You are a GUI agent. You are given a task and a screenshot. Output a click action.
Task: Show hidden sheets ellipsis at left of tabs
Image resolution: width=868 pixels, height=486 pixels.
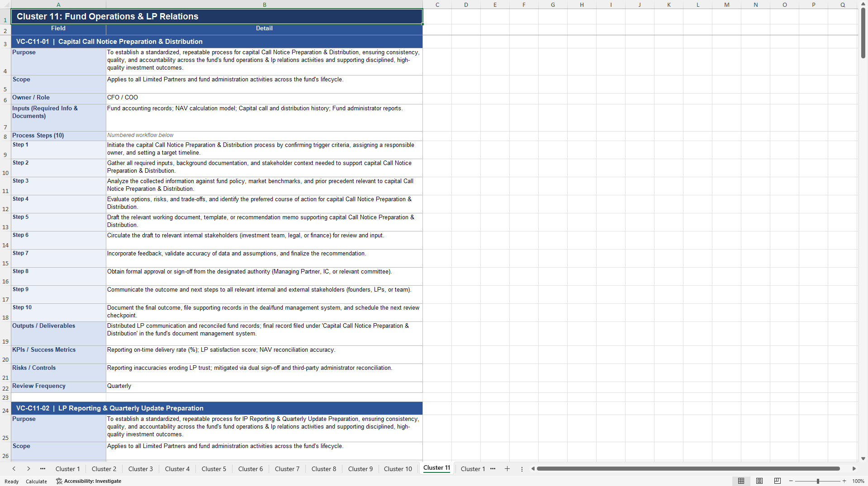pos(43,469)
